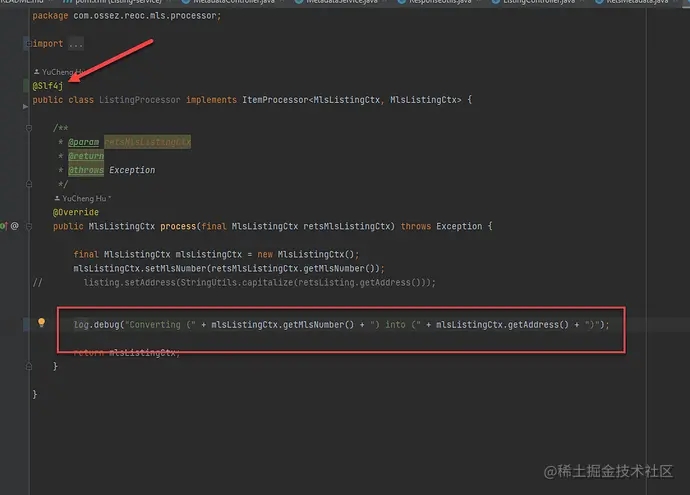Place cursor on the @Slf4j annotation

click(x=48, y=86)
